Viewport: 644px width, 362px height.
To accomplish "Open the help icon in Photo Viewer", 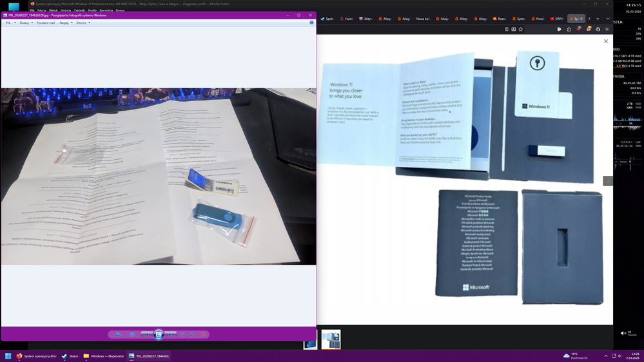I will click(311, 23).
